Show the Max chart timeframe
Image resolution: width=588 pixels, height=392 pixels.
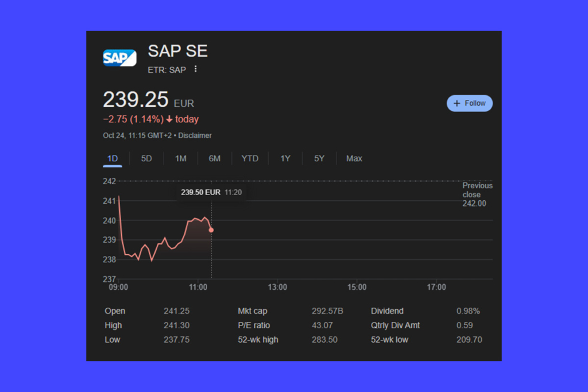click(354, 158)
